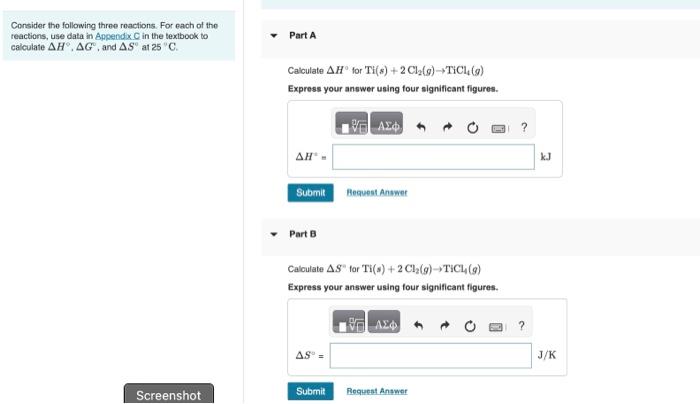Show keyboard shortcuts in Part A toolbar
Viewport: 700px width, 404px height.
[499, 129]
